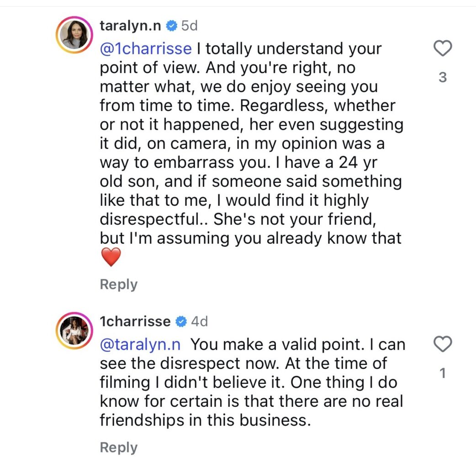View the 3 likes on taralyn.n's comment
This screenshot has height=468, width=476.
(442, 78)
